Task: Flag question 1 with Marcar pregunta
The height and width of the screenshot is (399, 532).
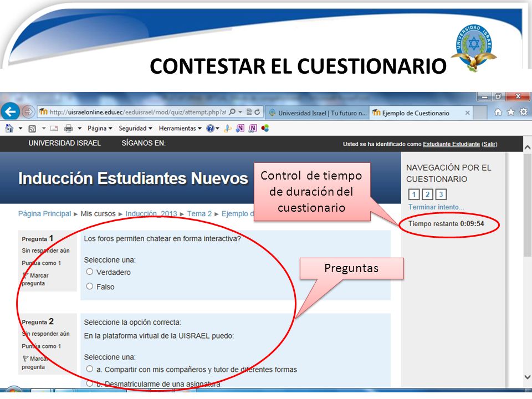Action: (x=35, y=279)
